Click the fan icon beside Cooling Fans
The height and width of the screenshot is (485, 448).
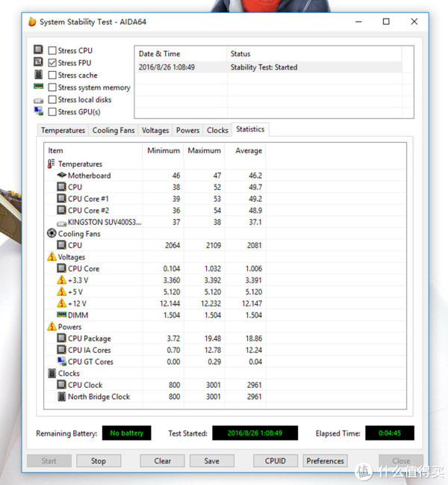tap(52, 233)
